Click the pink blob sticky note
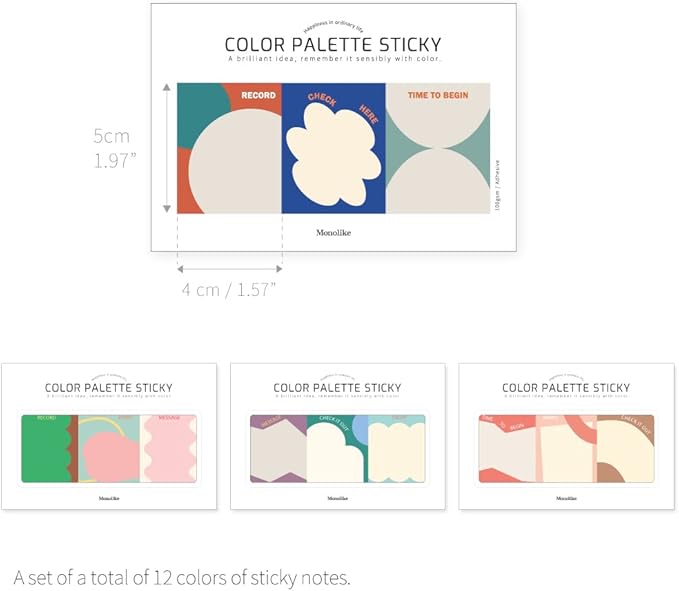Image resolution: width=679 pixels, height=591 pixels. [x=108, y=449]
